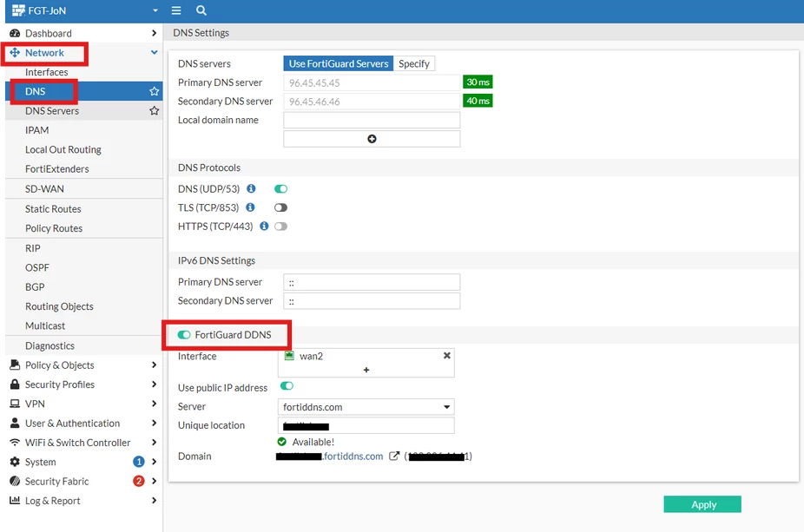The image size is (804, 532).
Task: Open the FGT-JoN device dropdown arrow
Action: point(155,10)
